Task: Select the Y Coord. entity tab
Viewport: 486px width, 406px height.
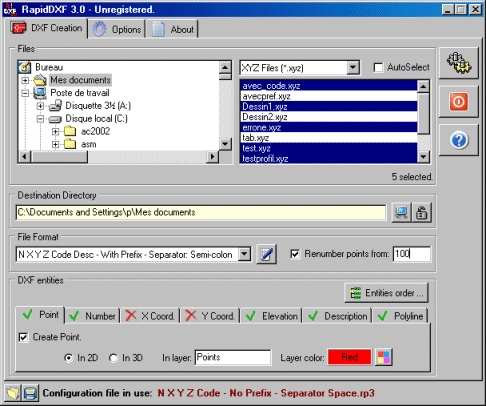Action: click(210, 316)
